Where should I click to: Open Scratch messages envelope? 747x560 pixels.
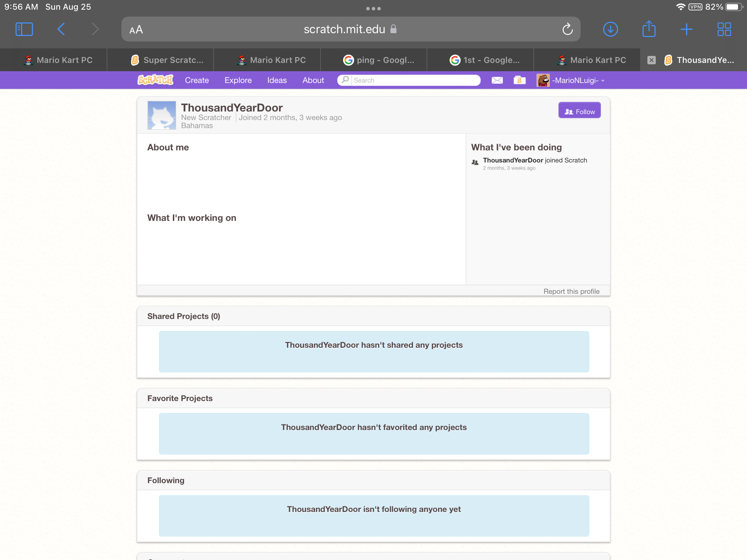coord(497,80)
